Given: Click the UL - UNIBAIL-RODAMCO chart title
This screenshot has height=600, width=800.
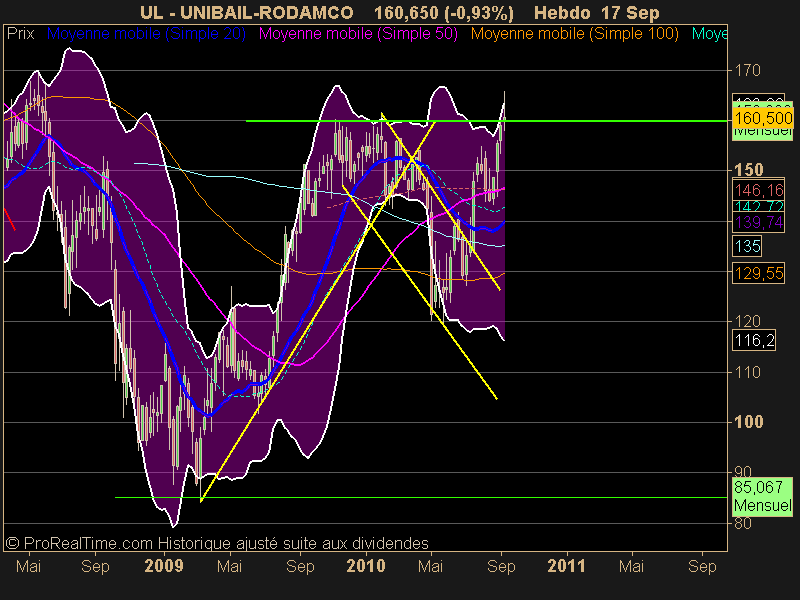Looking at the screenshot, I should click(x=246, y=12).
